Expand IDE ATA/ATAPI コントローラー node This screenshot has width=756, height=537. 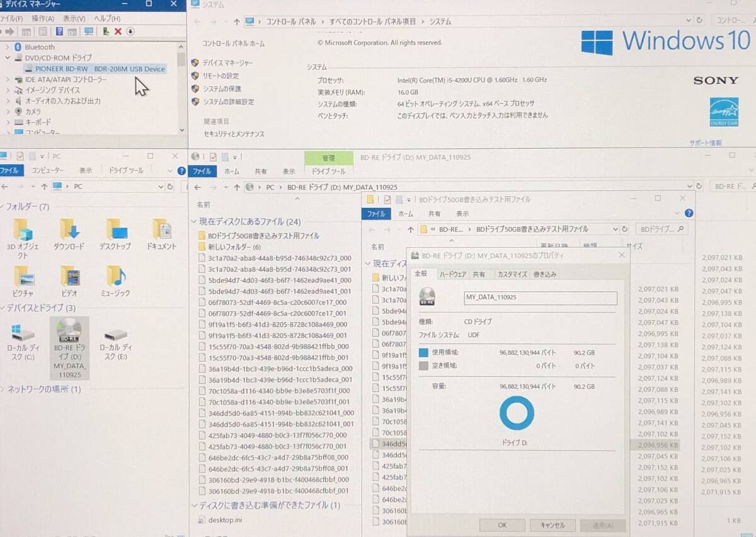(7, 80)
